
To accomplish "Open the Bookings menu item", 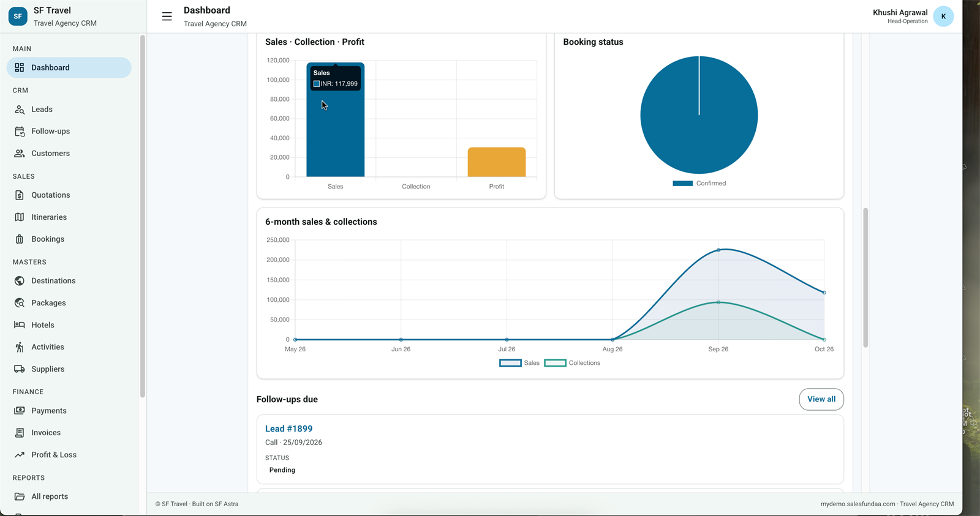I will (69, 239).
